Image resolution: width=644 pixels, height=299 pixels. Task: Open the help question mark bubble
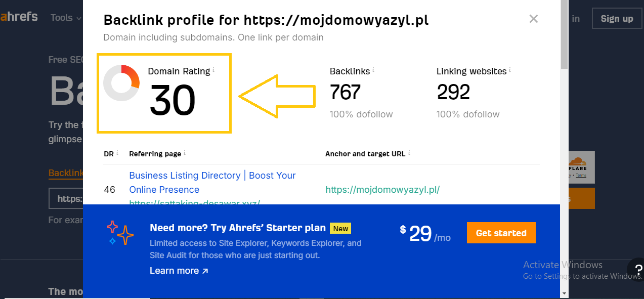point(635,269)
